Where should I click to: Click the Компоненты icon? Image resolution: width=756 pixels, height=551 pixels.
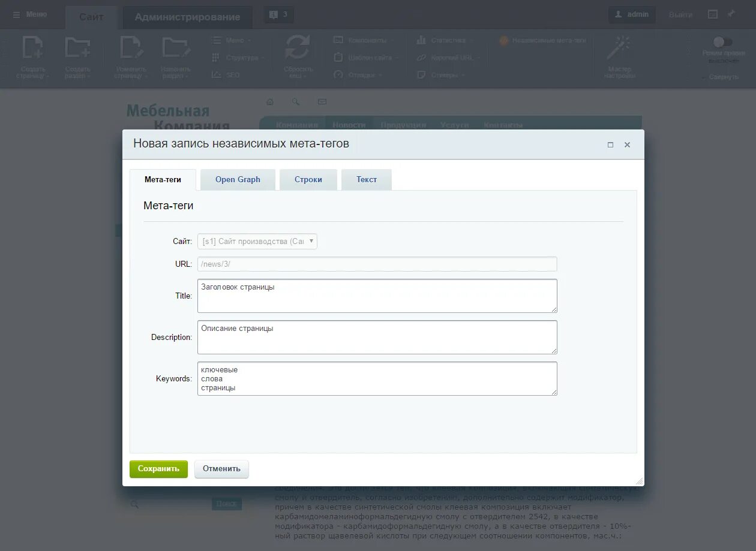[338, 40]
